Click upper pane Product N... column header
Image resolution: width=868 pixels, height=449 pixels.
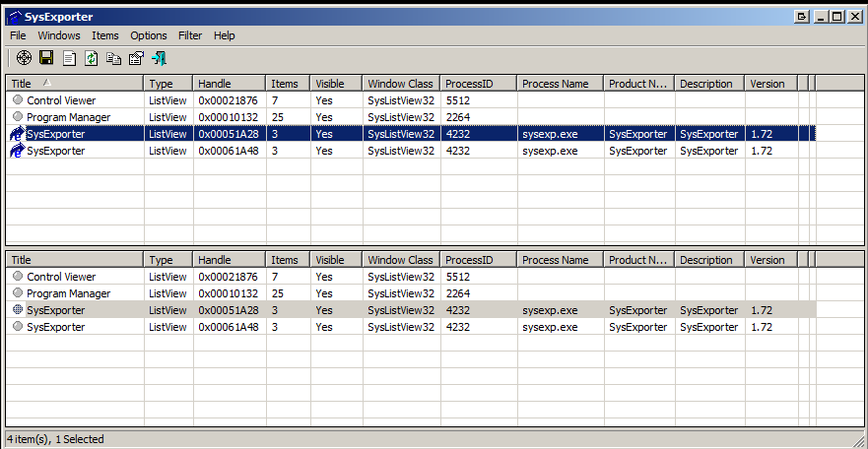[639, 84]
